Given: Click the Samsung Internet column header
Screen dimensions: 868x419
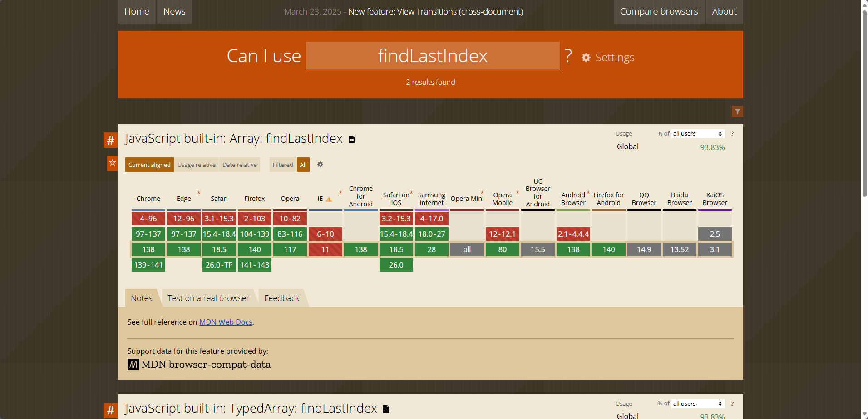Looking at the screenshot, I should 432,199.
